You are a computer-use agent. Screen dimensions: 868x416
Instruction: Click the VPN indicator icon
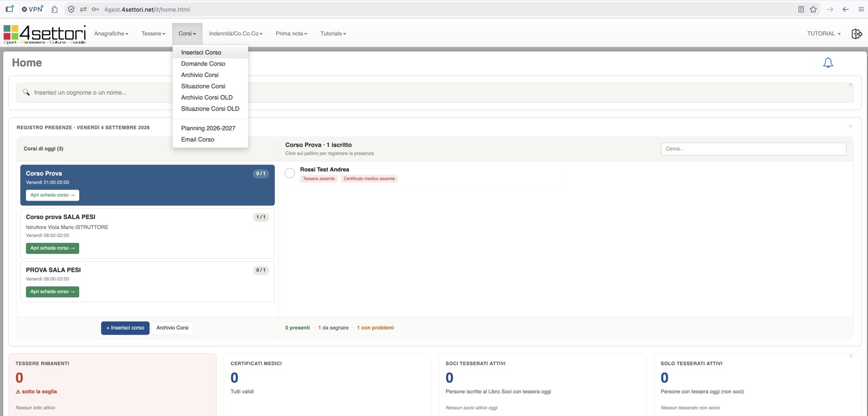point(33,9)
